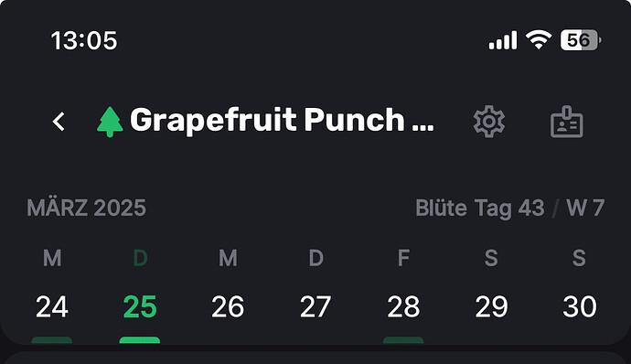Choose Wednesday 26 in week strip

pos(228,306)
